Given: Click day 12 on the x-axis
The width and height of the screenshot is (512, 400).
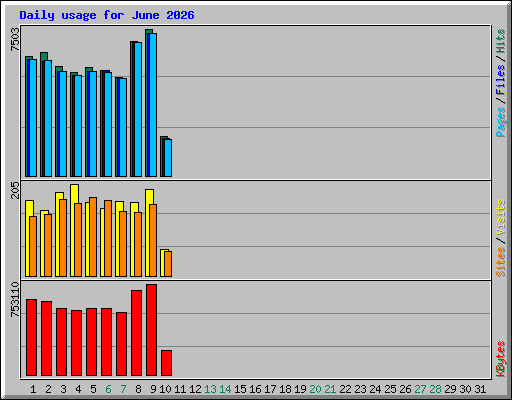Looking at the screenshot, I should coord(195,389).
